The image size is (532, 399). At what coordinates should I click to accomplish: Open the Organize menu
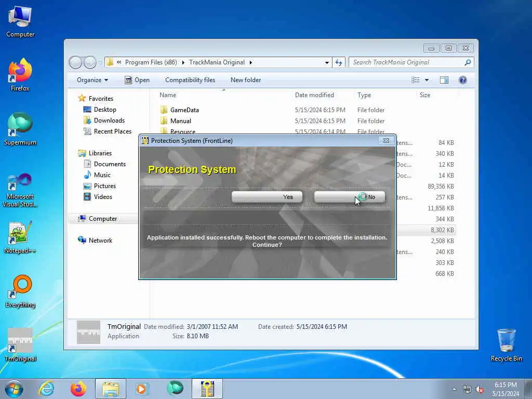92,80
